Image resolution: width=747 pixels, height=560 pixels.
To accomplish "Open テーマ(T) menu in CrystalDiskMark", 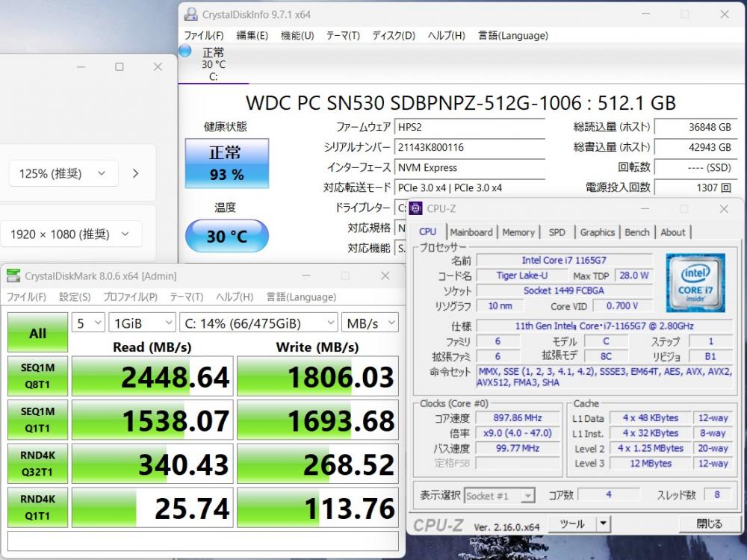I will pyautogui.click(x=186, y=296).
